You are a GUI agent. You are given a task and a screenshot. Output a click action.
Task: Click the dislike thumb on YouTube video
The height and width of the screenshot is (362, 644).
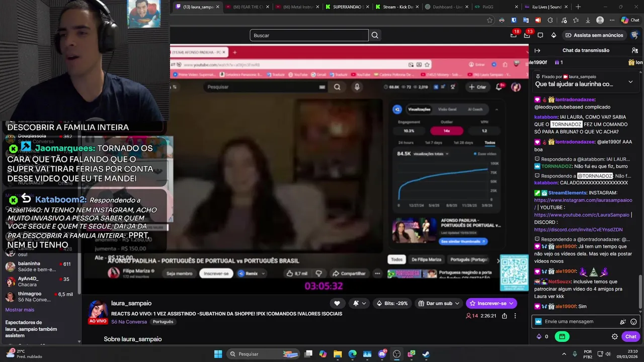(318, 274)
